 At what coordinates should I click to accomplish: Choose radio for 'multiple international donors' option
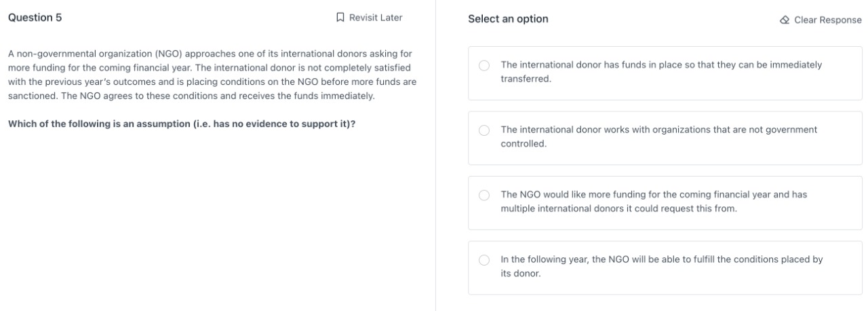[484, 195]
